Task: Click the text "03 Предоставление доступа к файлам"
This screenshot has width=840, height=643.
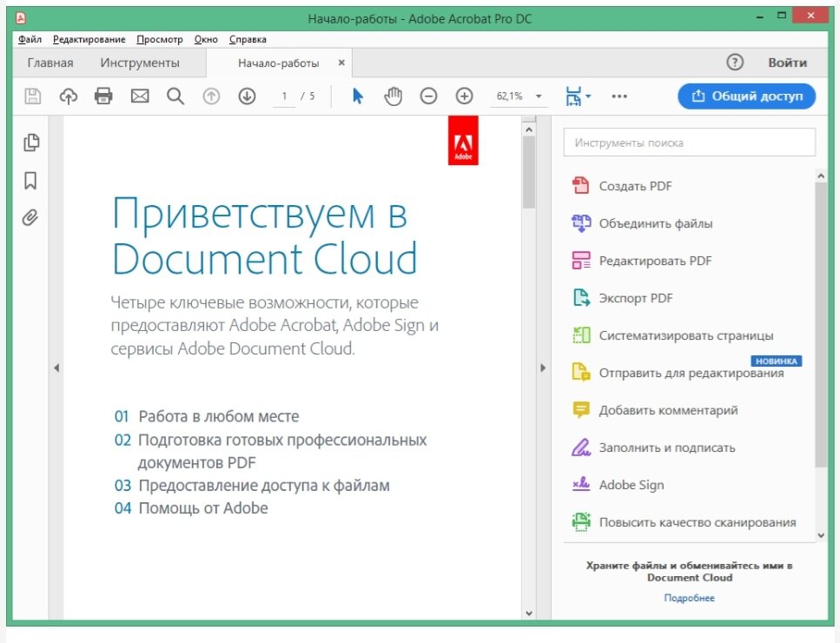Action: click(x=252, y=486)
